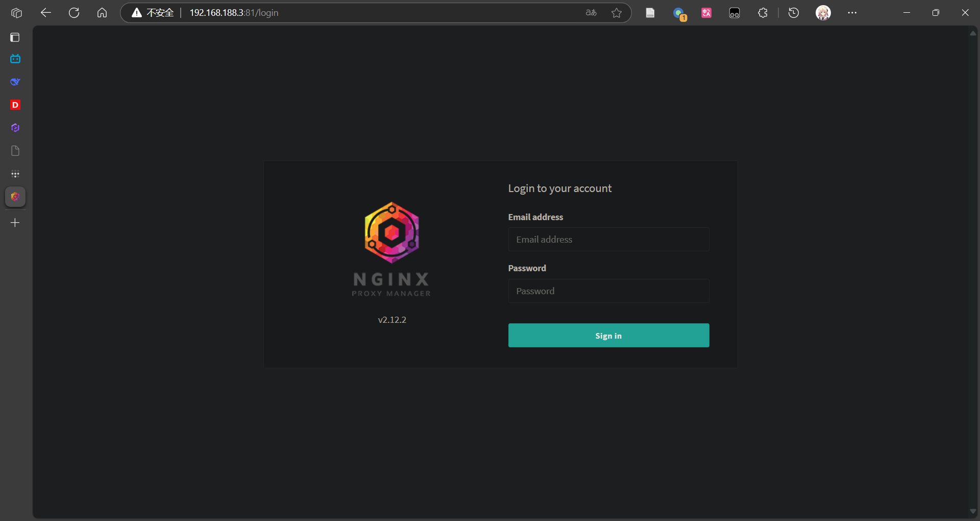980x521 pixels.
Task: Open the blue whale icon tab
Action: click(x=15, y=82)
